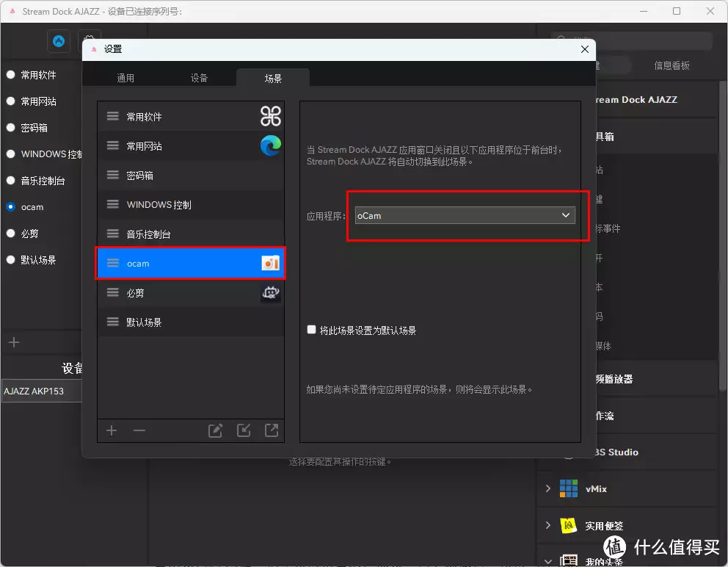Close the 设置 dialog with its X
728x567 pixels.
point(585,49)
